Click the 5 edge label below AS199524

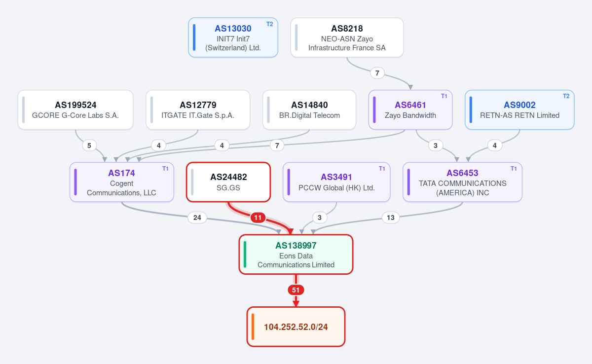(x=89, y=146)
